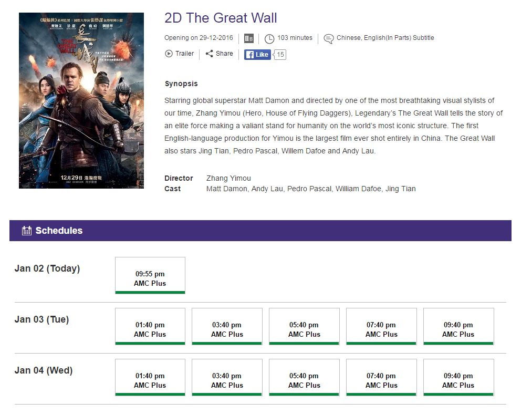Image resolution: width=532 pixels, height=414 pixels.
Task: Open The Great Wall movie poster
Action: pyautogui.click(x=81, y=100)
